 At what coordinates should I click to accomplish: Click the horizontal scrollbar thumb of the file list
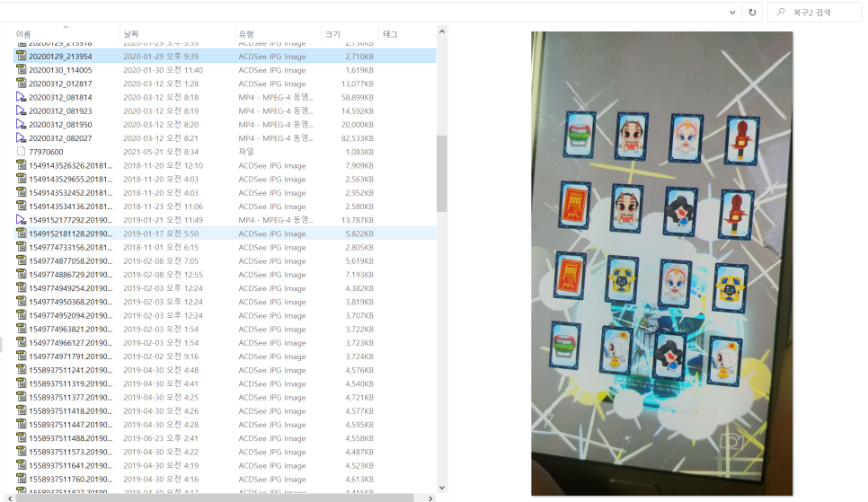(215, 498)
